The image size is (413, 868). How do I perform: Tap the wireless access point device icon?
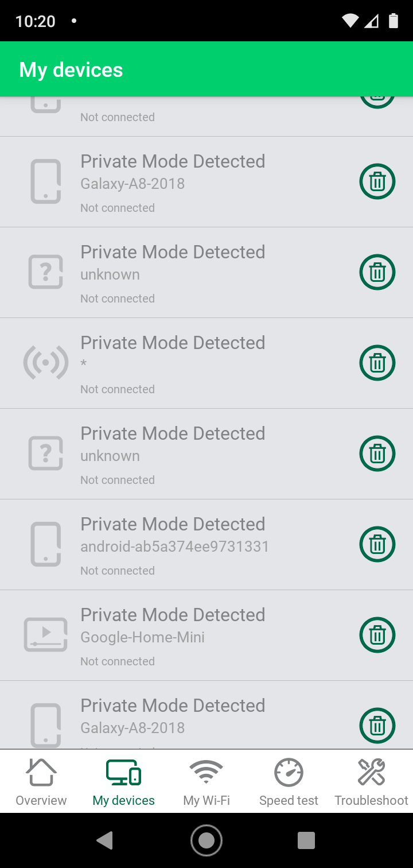pos(45,363)
